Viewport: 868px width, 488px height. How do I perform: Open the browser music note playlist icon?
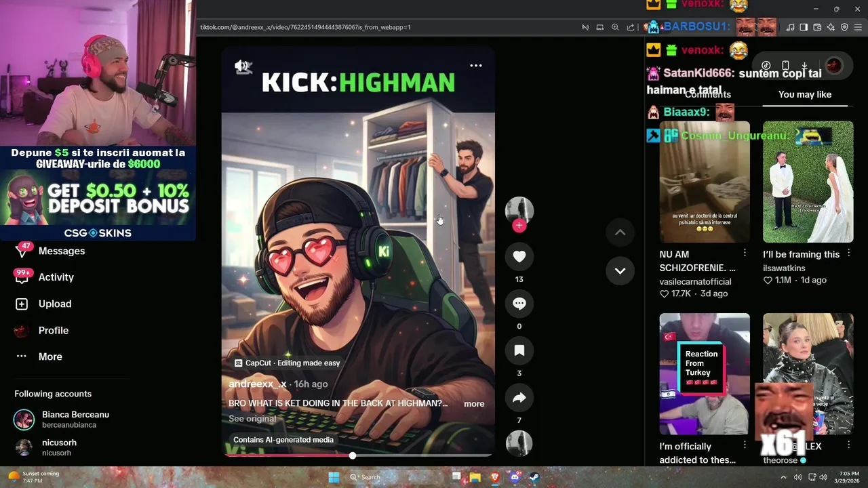(x=790, y=27)
